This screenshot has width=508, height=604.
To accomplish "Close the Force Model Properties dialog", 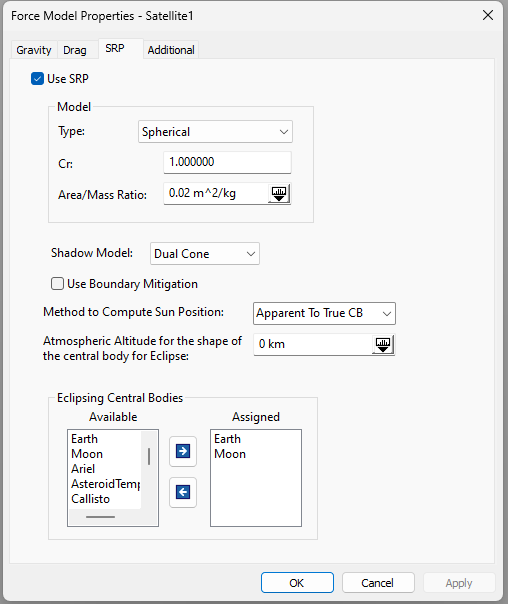I will (488, 15).
